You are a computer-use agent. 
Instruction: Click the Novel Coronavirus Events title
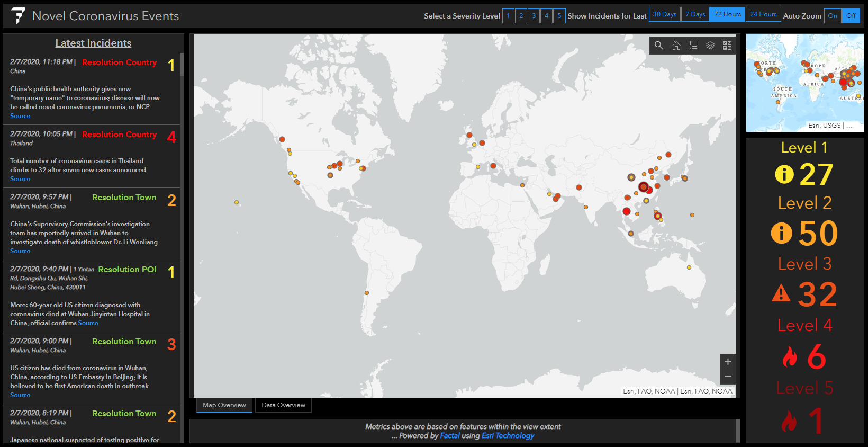point(105,16)
